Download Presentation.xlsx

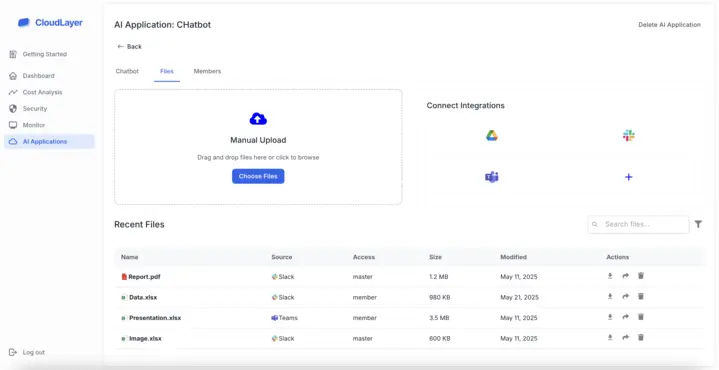610,317
